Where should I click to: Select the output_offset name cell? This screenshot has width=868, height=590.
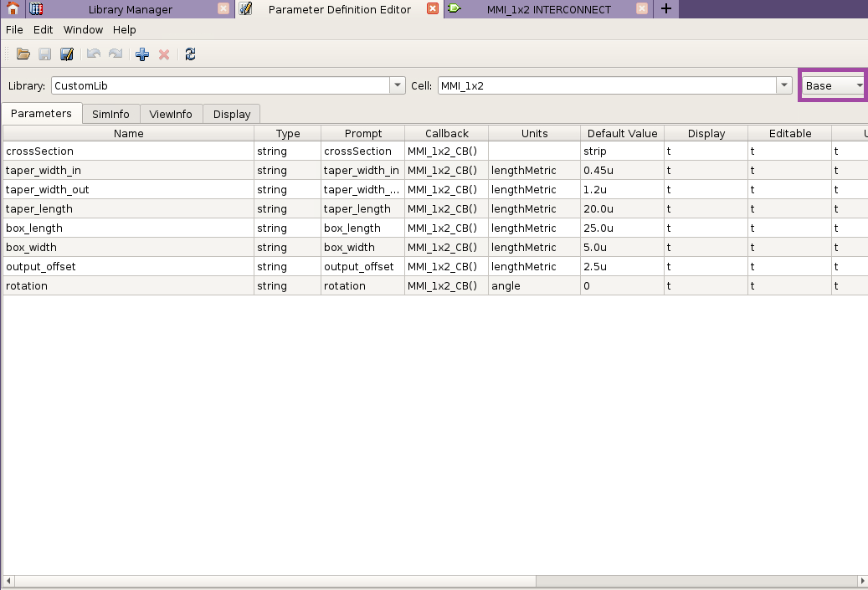[x=128, y=266]
